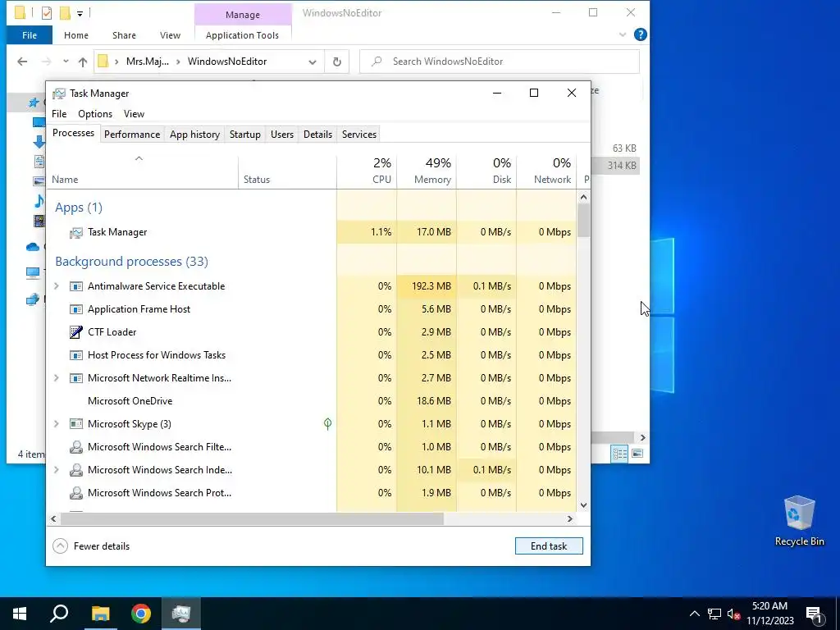Expand the Microsoft Skype (3) process group
Viewport: 840px width, 630px height.
(57, 424)
